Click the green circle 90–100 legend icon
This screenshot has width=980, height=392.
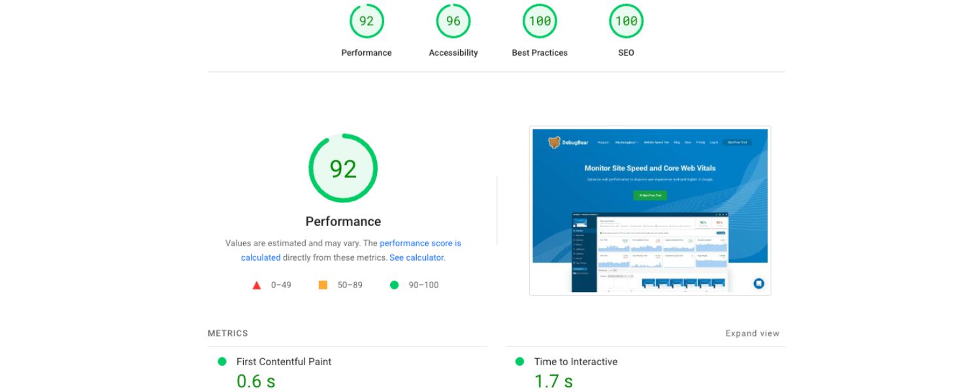(x=394, y=285)
